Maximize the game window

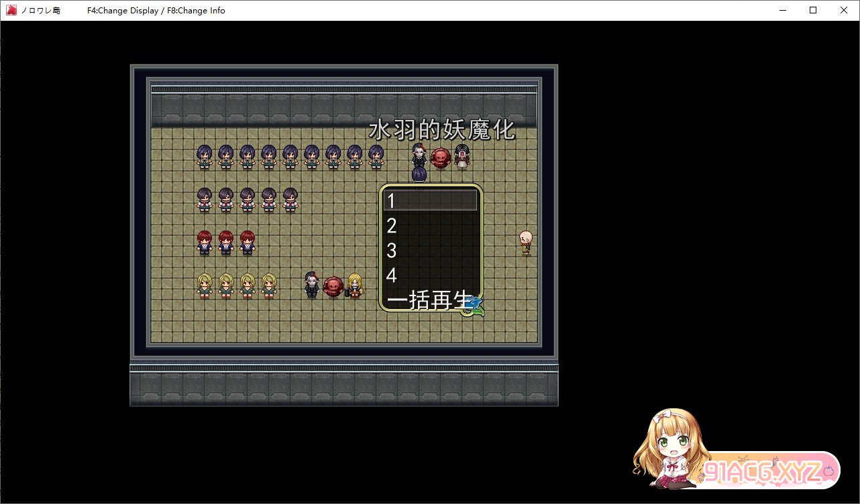coord(813,10)
